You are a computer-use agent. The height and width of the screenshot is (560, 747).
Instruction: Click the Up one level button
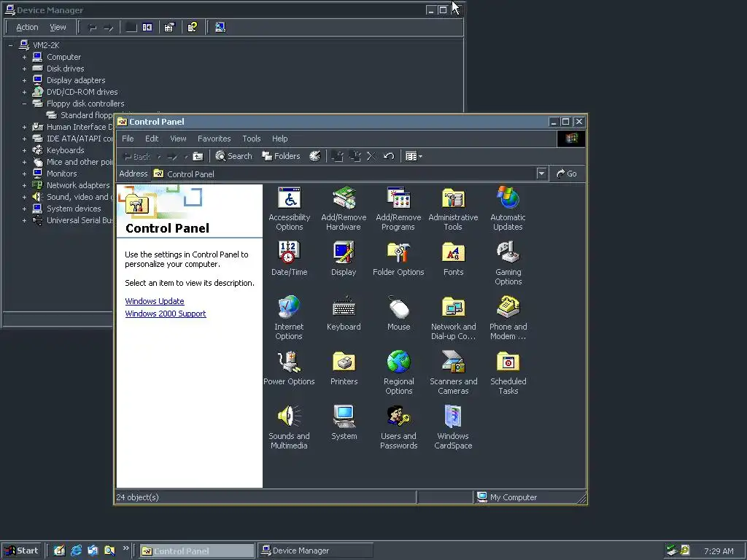[198, 156]
